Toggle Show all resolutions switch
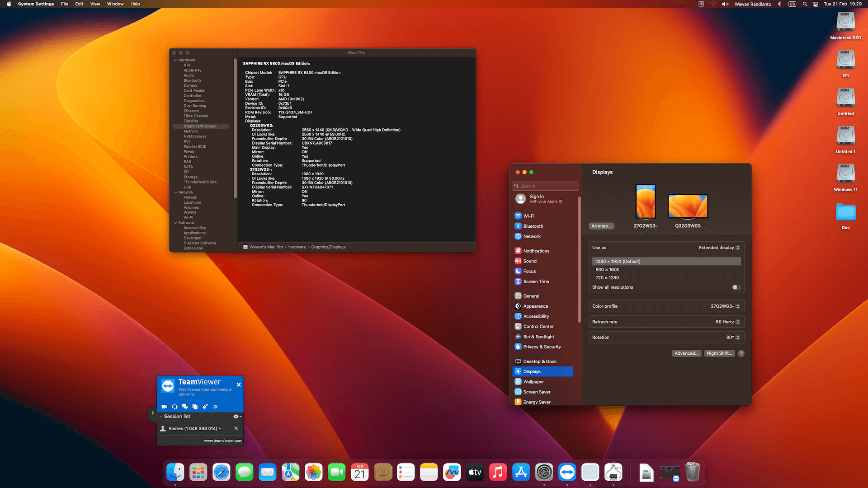The height and width of the screenshot is (488, 868). tap(736, 287)
